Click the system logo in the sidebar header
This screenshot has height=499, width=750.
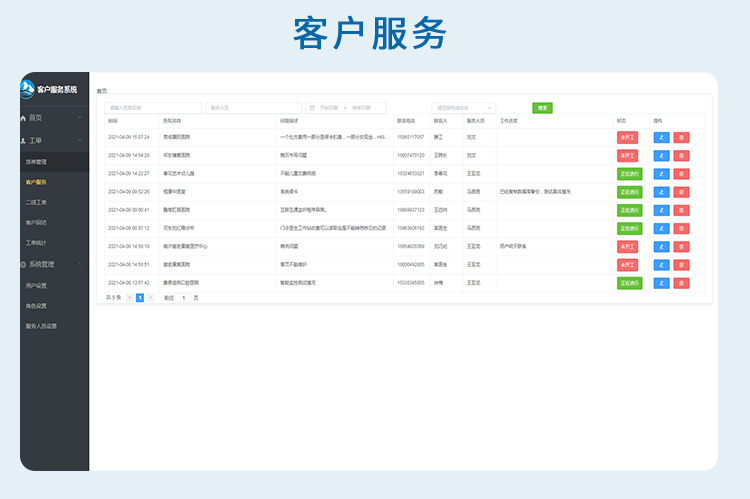point(28,88)
